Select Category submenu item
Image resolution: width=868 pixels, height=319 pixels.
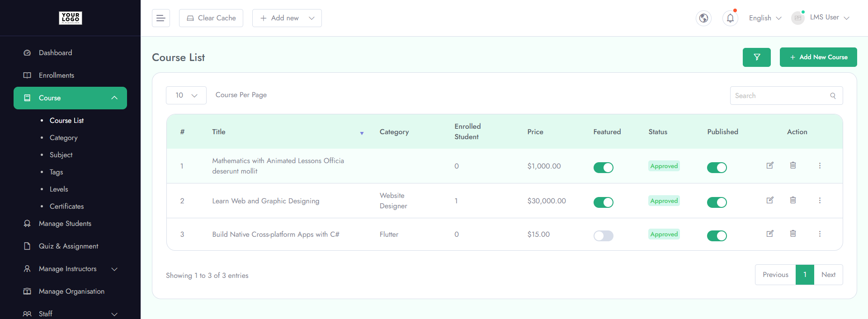click(63, 138)
